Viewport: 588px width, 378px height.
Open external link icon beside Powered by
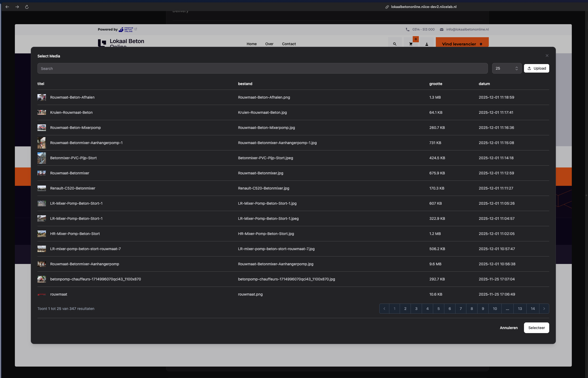136,29
